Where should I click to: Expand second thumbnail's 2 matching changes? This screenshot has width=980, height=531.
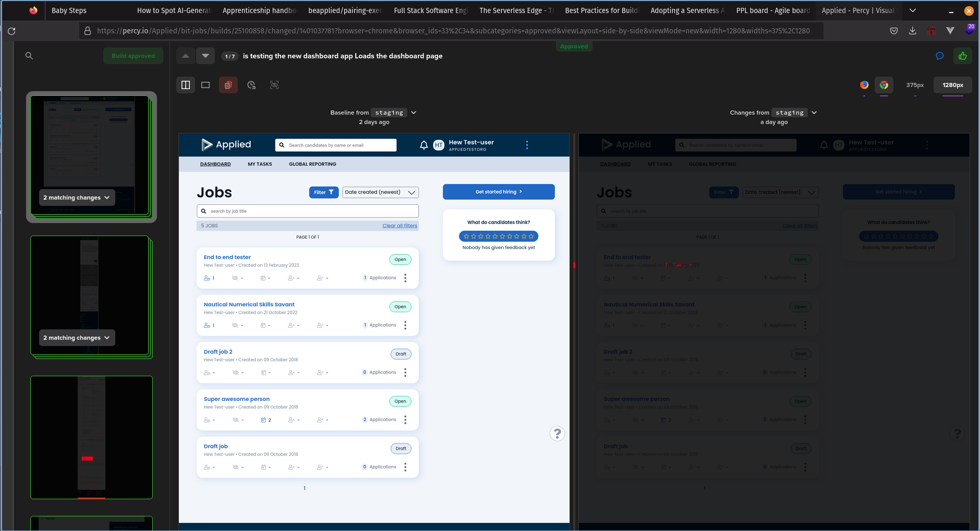77,338
